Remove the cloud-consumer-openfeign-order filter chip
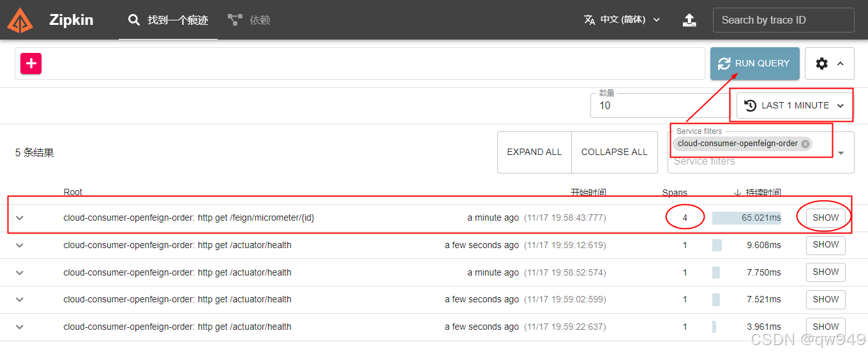 point(805,144)
